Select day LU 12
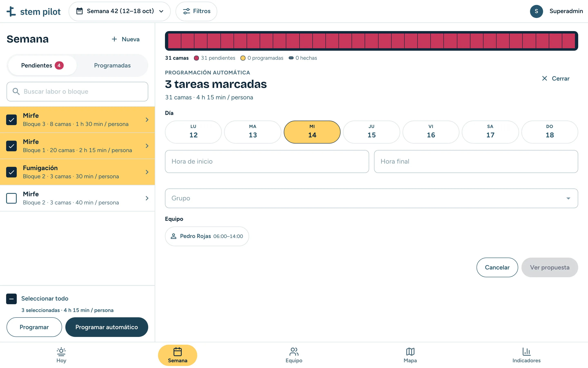 [x=193, y=132]
